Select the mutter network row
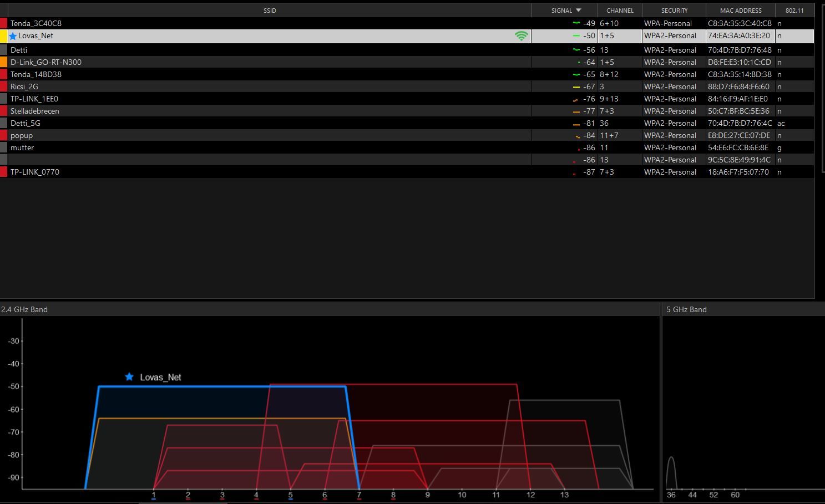The width and height of the screenshot is (825, 504). 407,147
